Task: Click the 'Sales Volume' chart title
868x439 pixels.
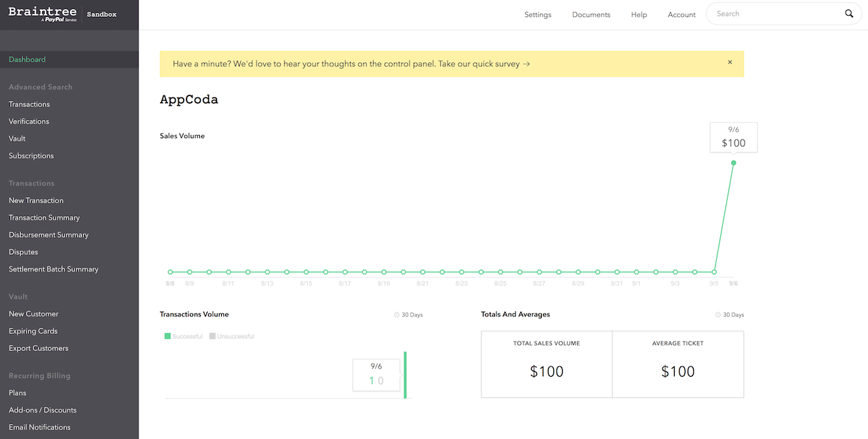Action: point(182,135)
